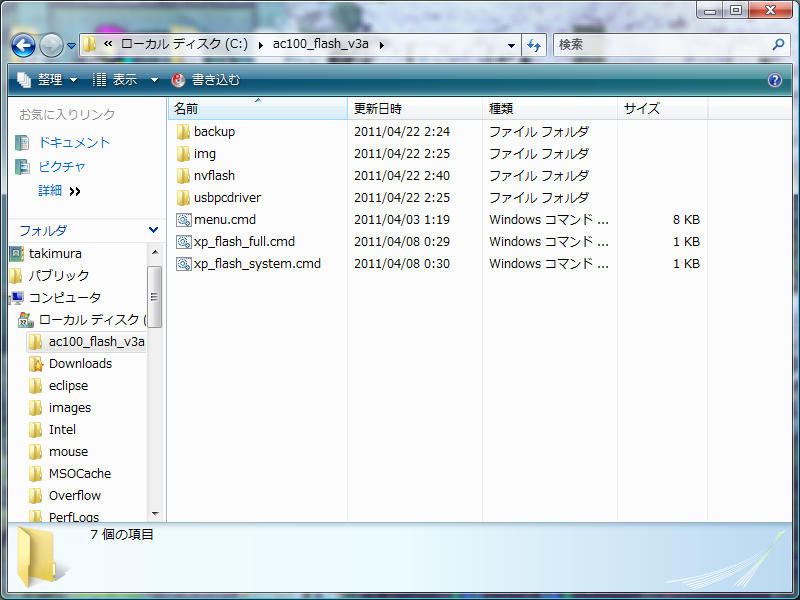
Task: Select the nvflash folder icon
Action: pos(183,176)
